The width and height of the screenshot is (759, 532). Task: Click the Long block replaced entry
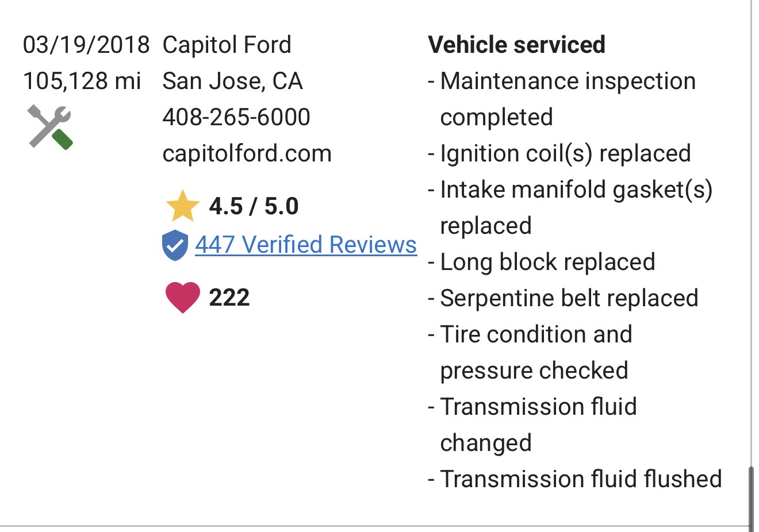click(x=547, y=262)
